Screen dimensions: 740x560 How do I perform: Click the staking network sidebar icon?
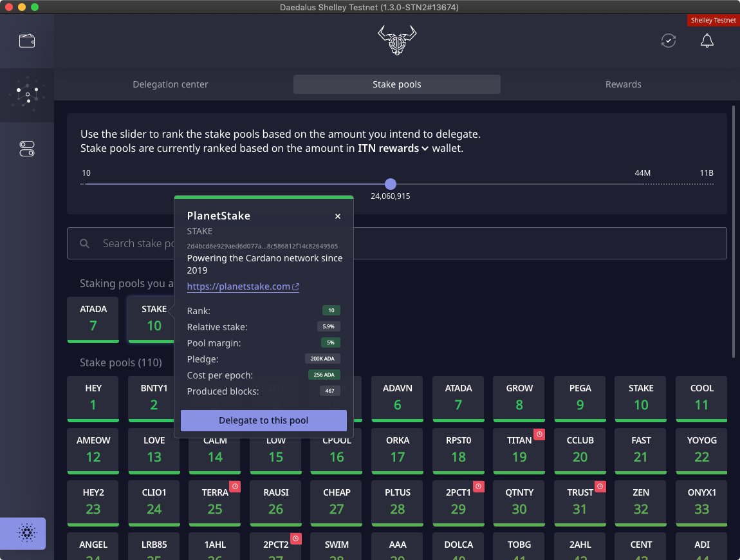coord(27,95)
